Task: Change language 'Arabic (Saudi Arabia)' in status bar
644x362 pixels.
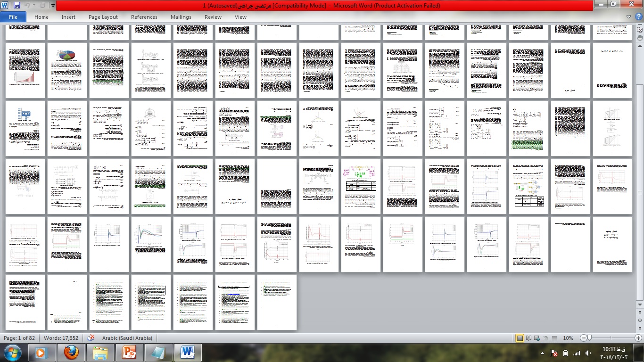Action: (127, 338)
